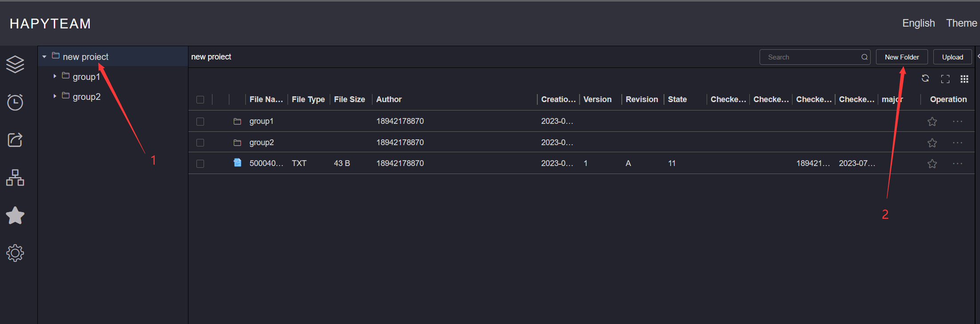Sort by the Version column header

point(597,99)
